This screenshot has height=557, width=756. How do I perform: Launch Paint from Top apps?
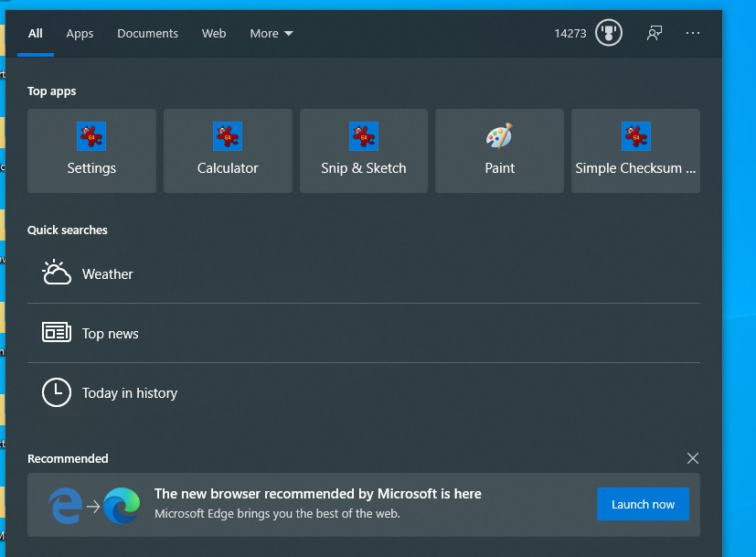[499, 151]
